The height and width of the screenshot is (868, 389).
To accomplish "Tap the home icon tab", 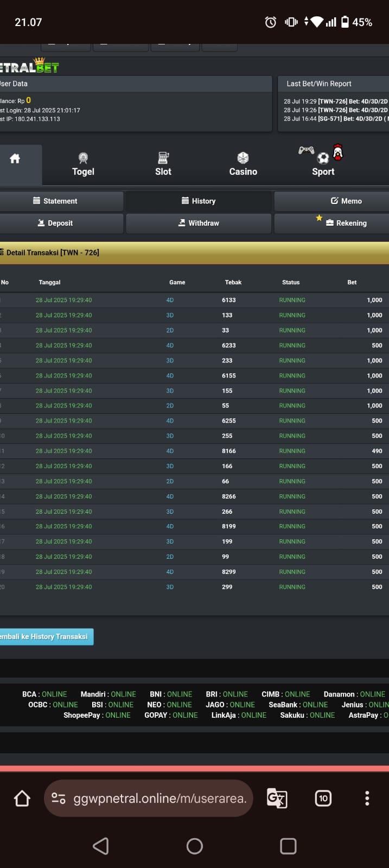I will click(x=15, y=159).
